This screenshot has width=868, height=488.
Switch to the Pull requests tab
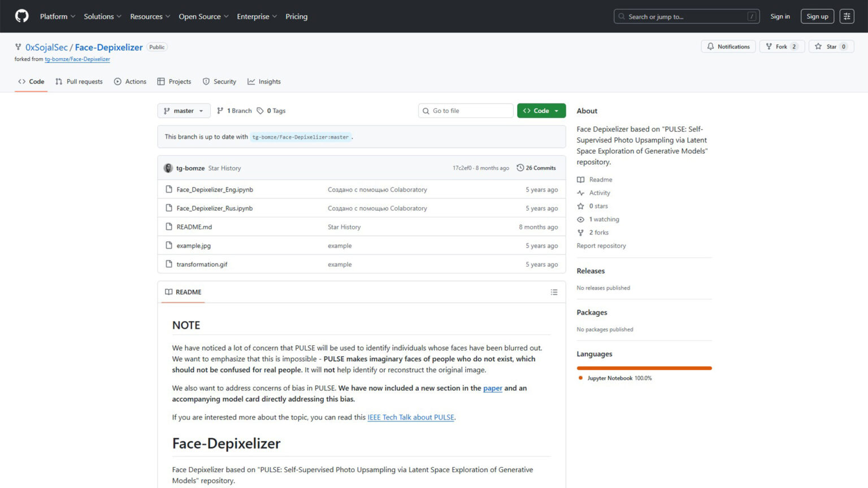79,82
